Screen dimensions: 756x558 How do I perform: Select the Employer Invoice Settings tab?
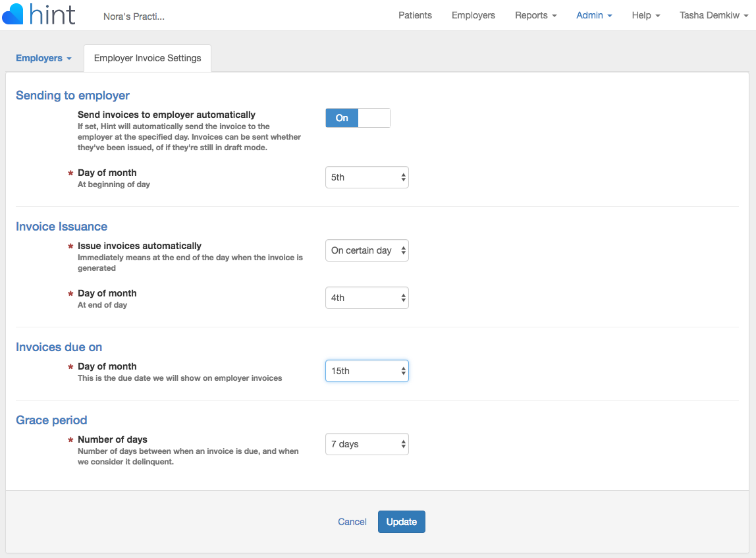(x=148, y=58)
